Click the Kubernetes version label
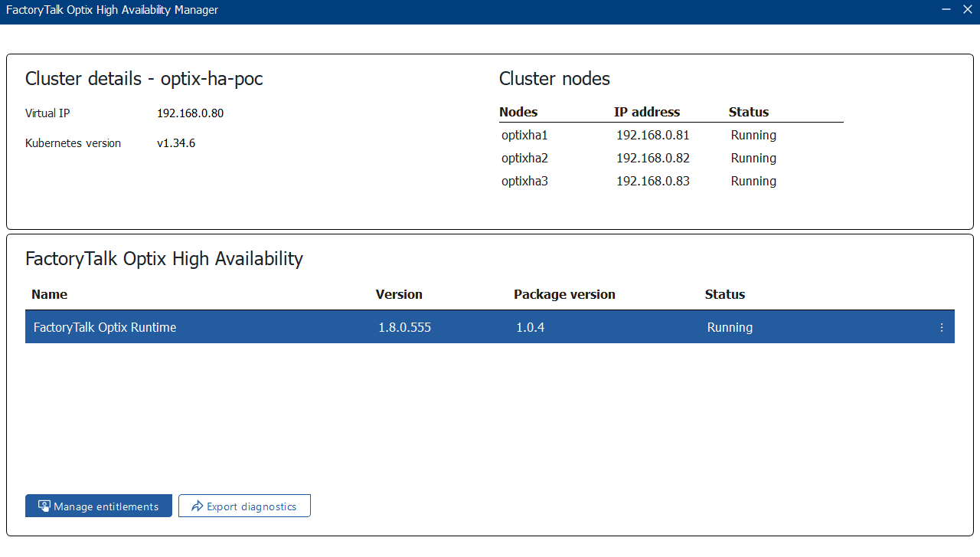Screen dimensions: 980x557 click(x=73, y=143)
